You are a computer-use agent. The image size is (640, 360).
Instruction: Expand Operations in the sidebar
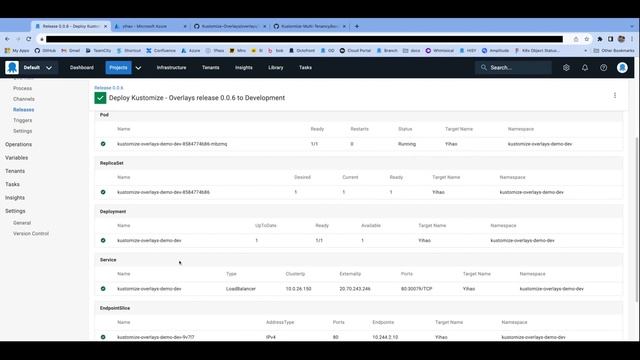[18, 144]
